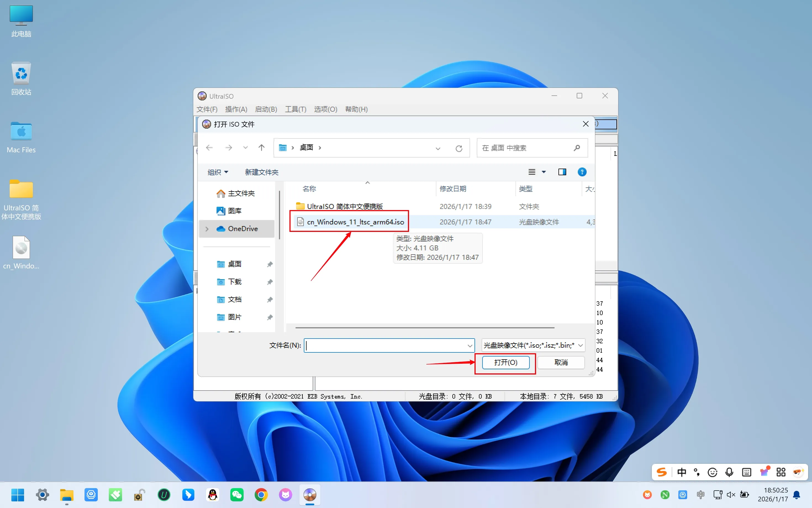
Task: Click the refresh icon in address bar
Action: (458, 148)
